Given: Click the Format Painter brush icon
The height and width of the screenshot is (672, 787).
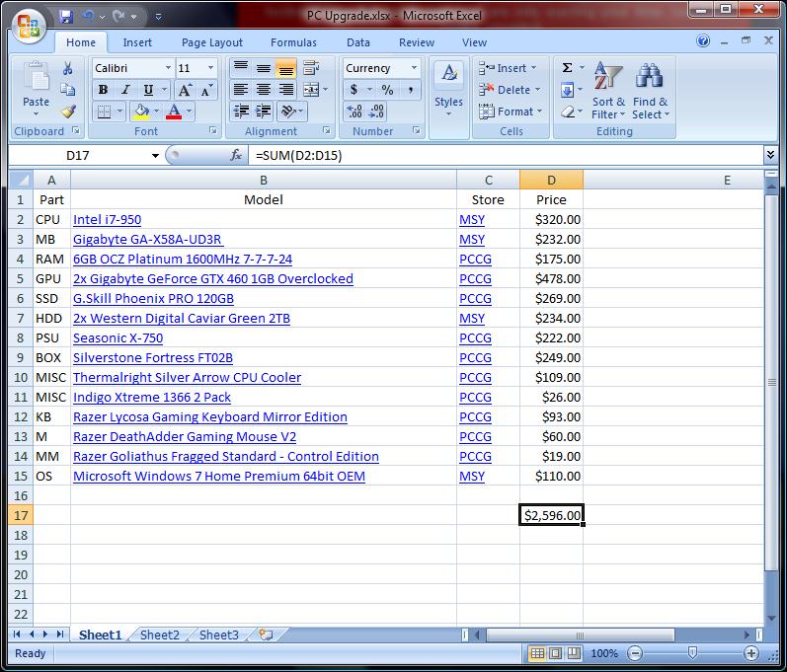Looking at the screenshot, I should 67,112.
